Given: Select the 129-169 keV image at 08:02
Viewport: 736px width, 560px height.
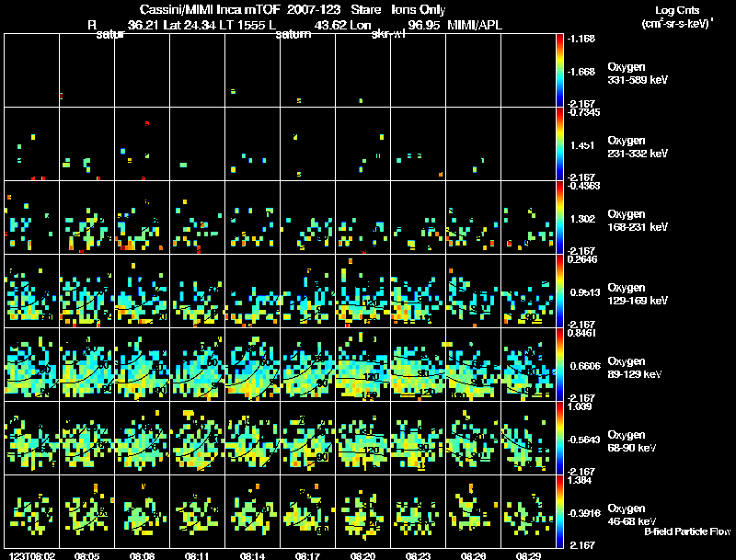Looking at the screenshot, I should point(32,291).
